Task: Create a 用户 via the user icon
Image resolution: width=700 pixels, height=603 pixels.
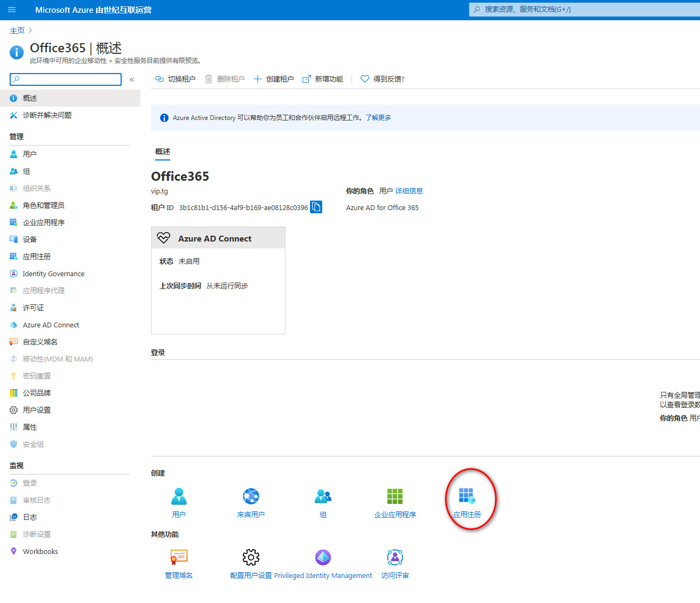Action: click(179, 496)
